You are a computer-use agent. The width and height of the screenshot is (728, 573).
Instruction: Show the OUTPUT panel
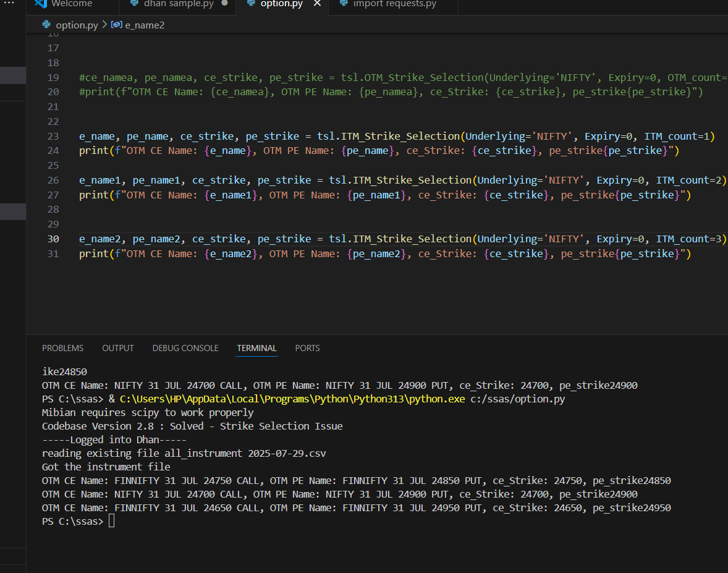118,348
